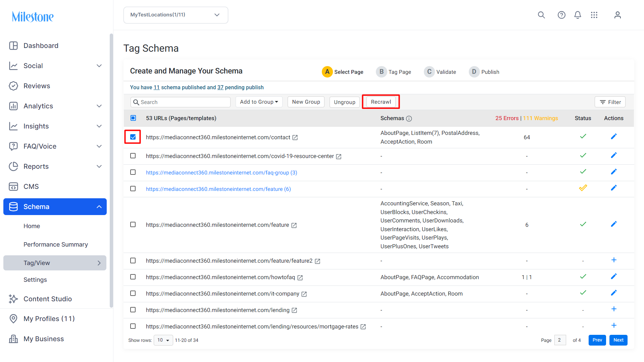Check the faq-group (3) row checkbox
Image resolution: width=644 pixels, height=362 pixels.
[133, 172]
